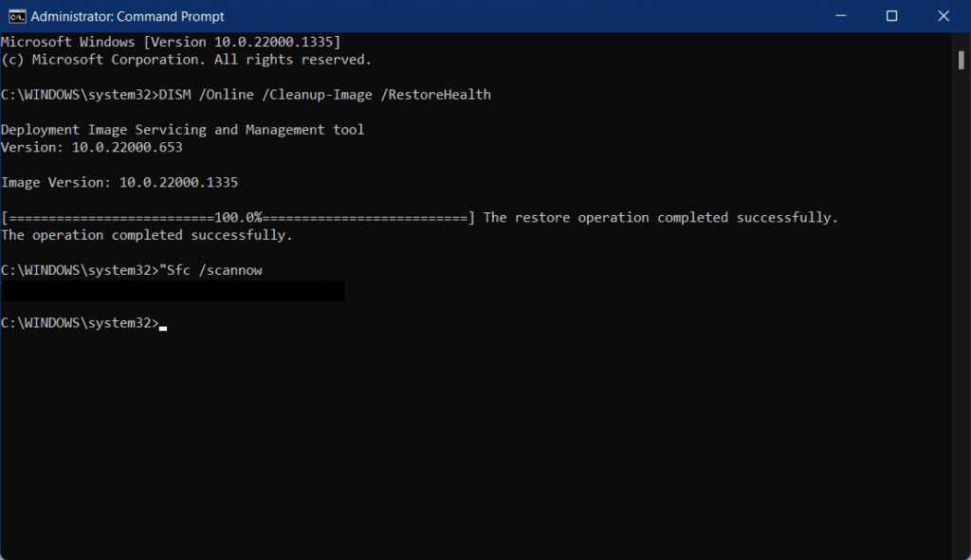Click "The operation completed successfully." line
This screenshot has width=971, height=560.
(x=147, y=235)
